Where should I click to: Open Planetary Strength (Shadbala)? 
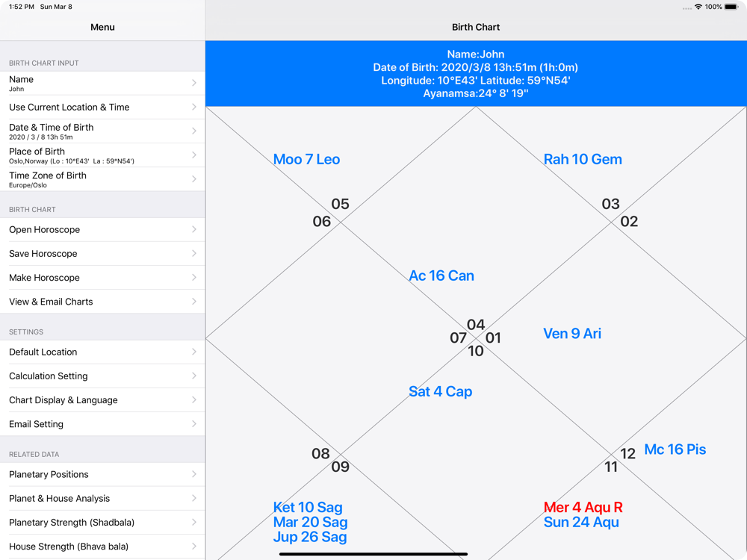pos(102,523)
